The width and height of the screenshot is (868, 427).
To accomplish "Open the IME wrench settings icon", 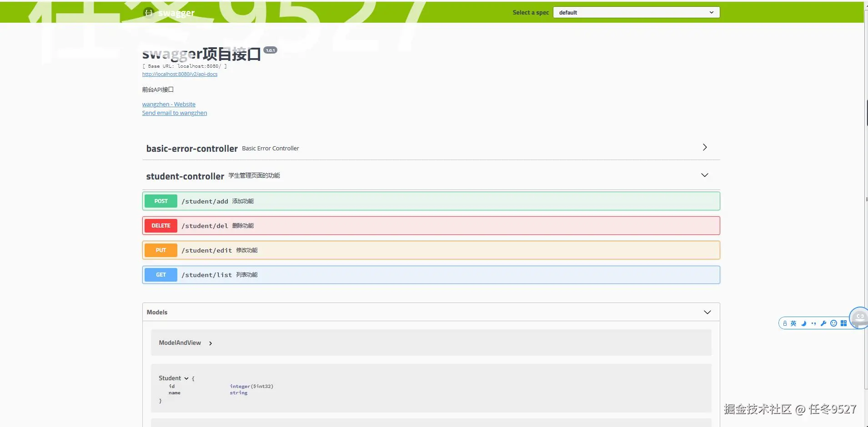I will tap(823, 323).
